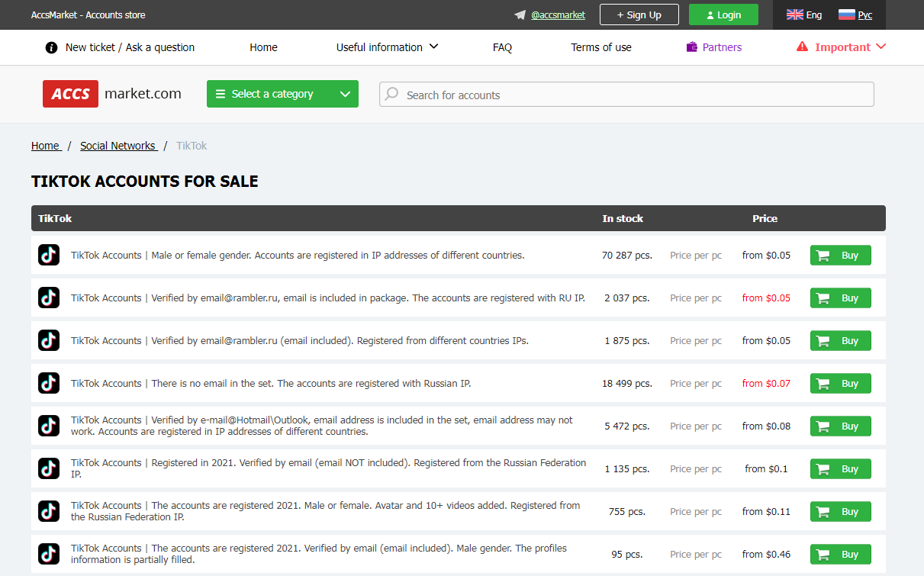Switch site language to English (Eng)

804,14
